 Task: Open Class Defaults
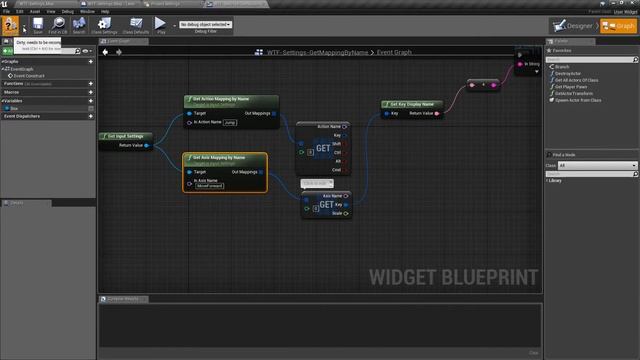[136, 25]
